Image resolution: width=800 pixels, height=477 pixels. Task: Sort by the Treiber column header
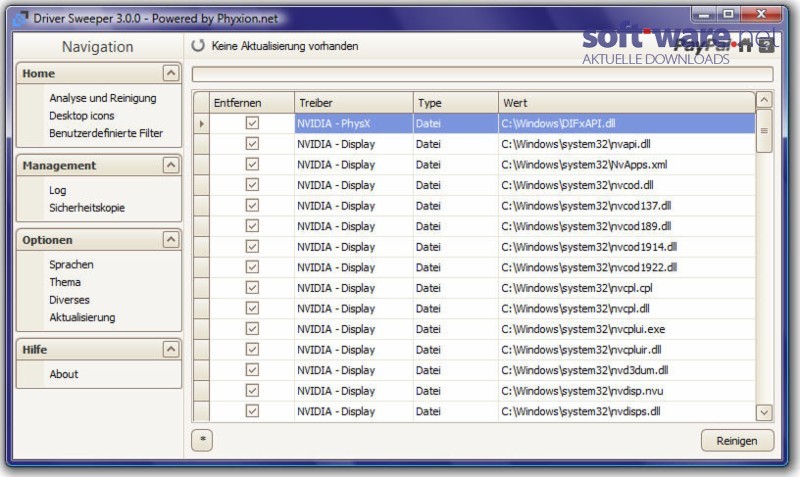coord(354,103)
